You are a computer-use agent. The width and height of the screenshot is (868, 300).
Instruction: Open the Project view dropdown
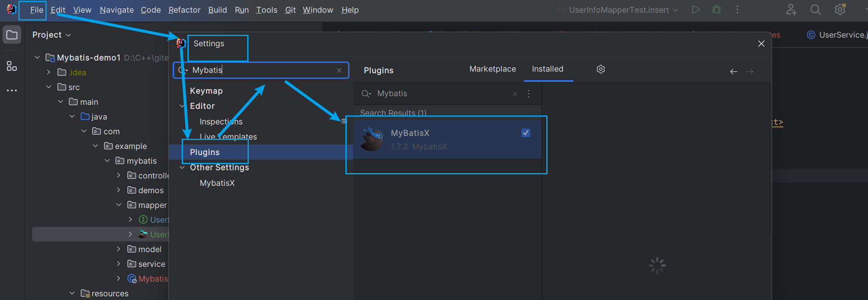pos(52,35)
